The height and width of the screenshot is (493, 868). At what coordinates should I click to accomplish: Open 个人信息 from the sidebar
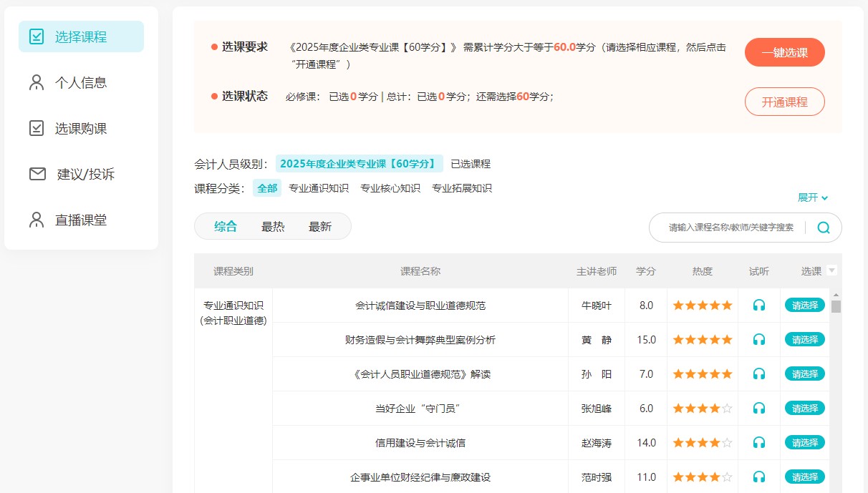coord(81,82)
